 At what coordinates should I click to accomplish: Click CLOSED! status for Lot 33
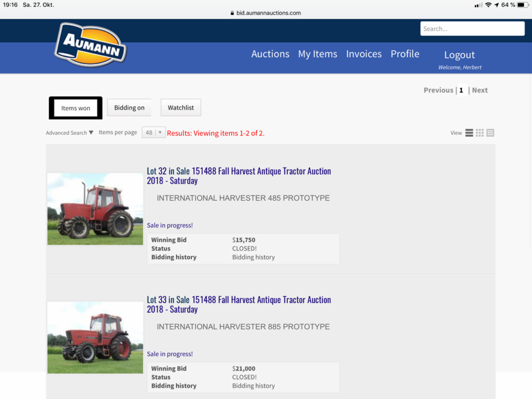pos(244,377)
